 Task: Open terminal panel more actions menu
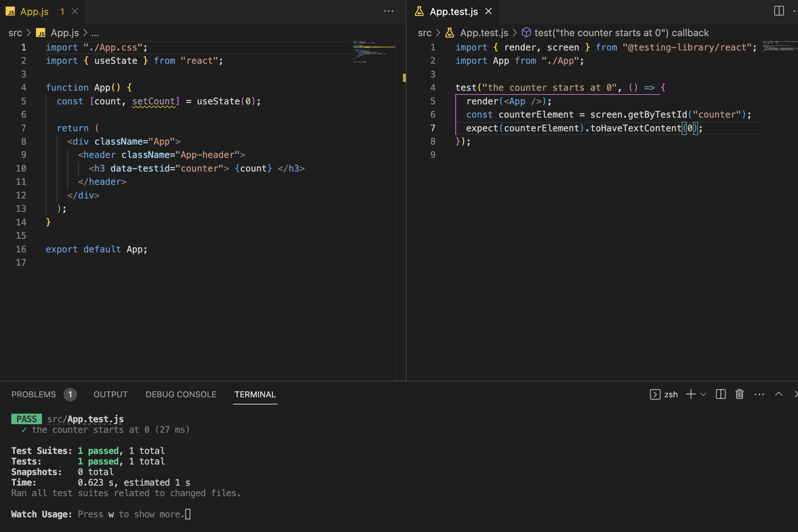coord(759,394)
